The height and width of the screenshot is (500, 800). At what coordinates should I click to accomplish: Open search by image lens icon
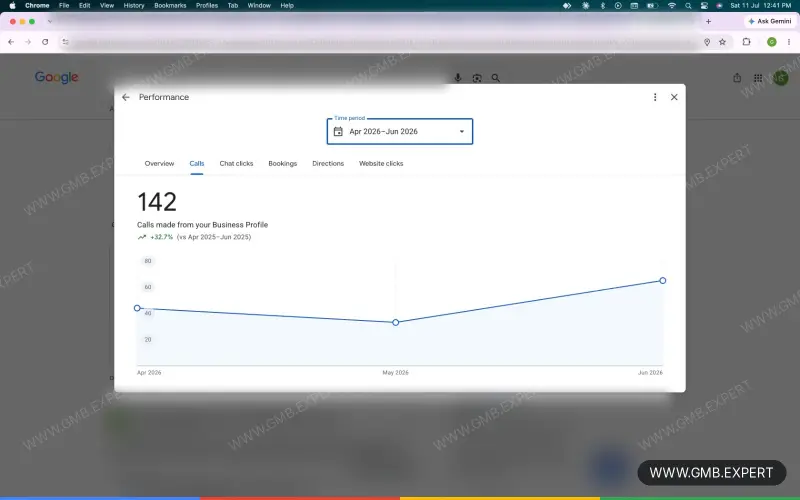[477, 78]
